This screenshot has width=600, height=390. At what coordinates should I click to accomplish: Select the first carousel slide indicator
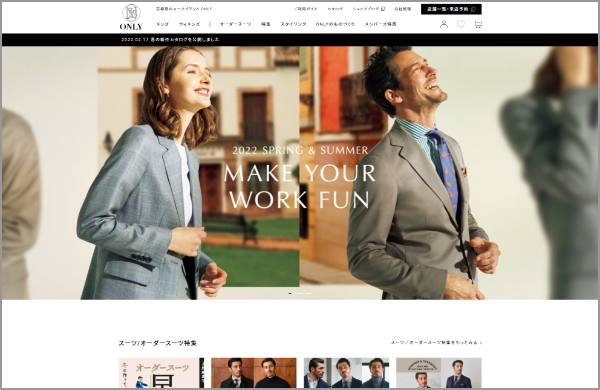290,294
